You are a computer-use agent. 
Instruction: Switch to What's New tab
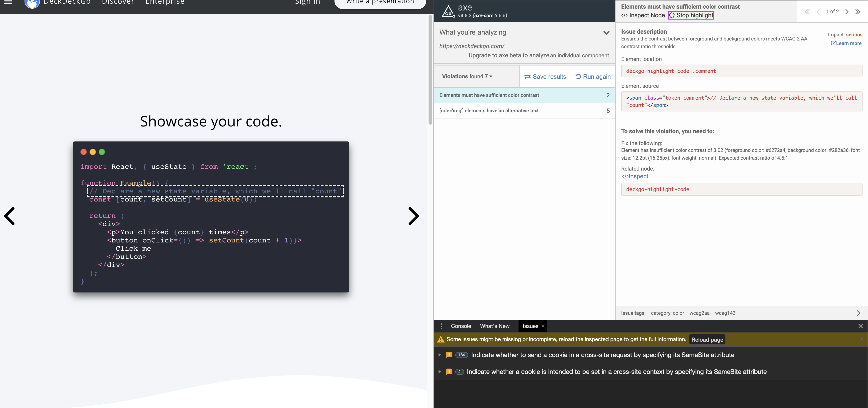coord(494,326)
